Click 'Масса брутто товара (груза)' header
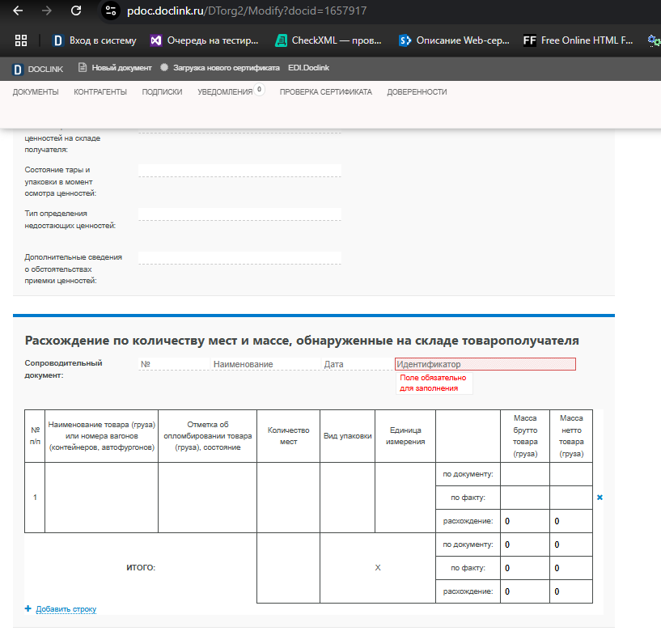This screenshot has width=661, height=644. coord(525,436)
